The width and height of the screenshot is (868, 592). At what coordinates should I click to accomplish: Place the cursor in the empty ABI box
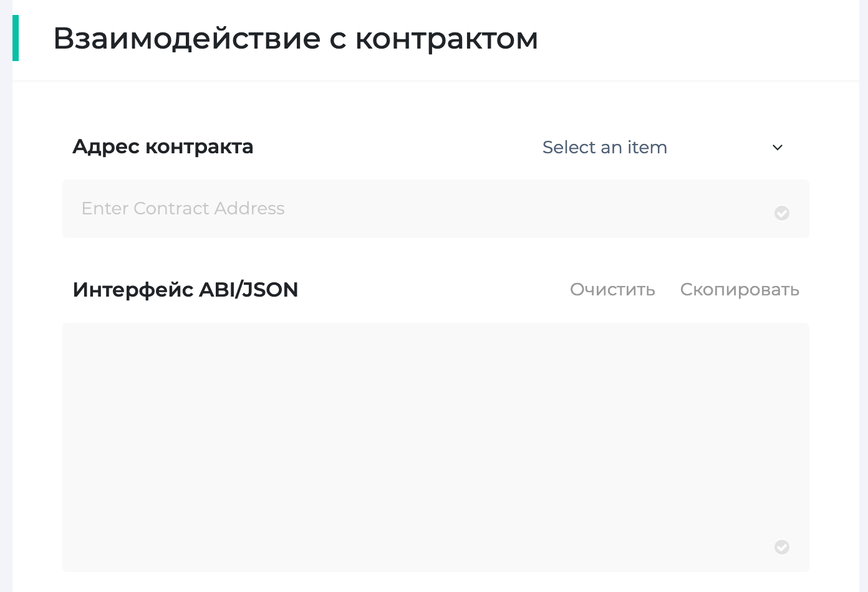436,447
